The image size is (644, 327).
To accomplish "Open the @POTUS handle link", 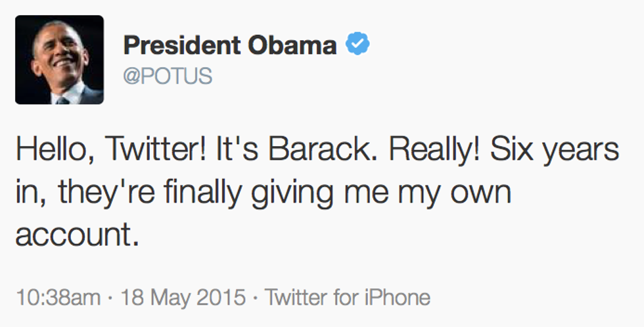I will pyautogui.click(x=168, y=76).
